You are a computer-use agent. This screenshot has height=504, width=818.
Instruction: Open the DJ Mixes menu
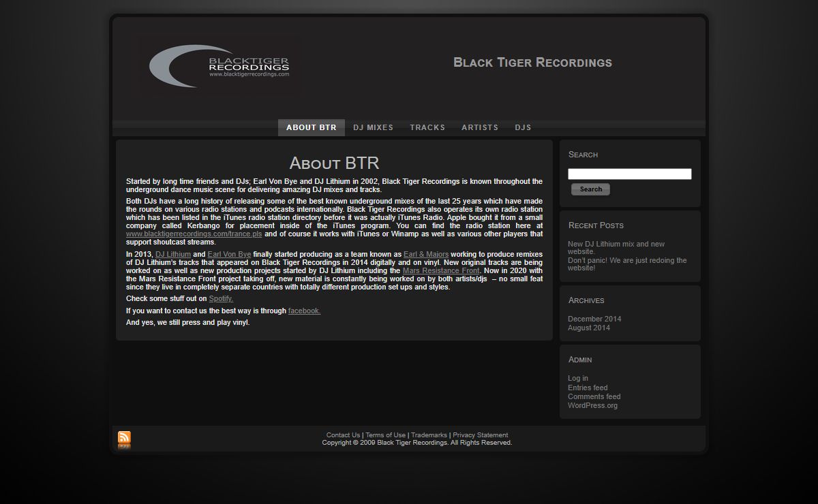pyautogui.click(x=373, y=127)
